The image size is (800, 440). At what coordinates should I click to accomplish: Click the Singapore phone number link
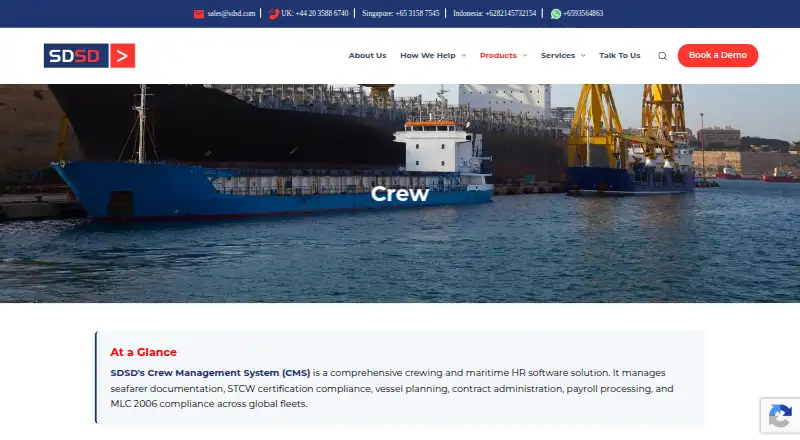(401, 14)
